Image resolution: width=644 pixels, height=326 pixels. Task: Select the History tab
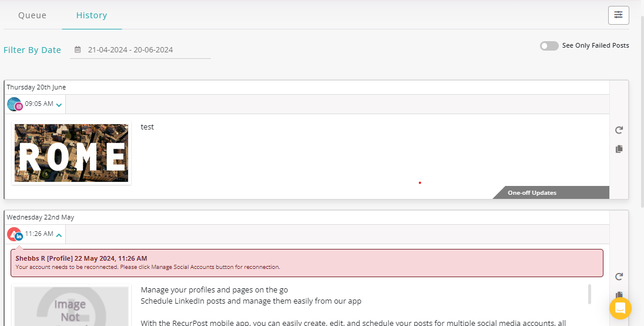point(92,15)
